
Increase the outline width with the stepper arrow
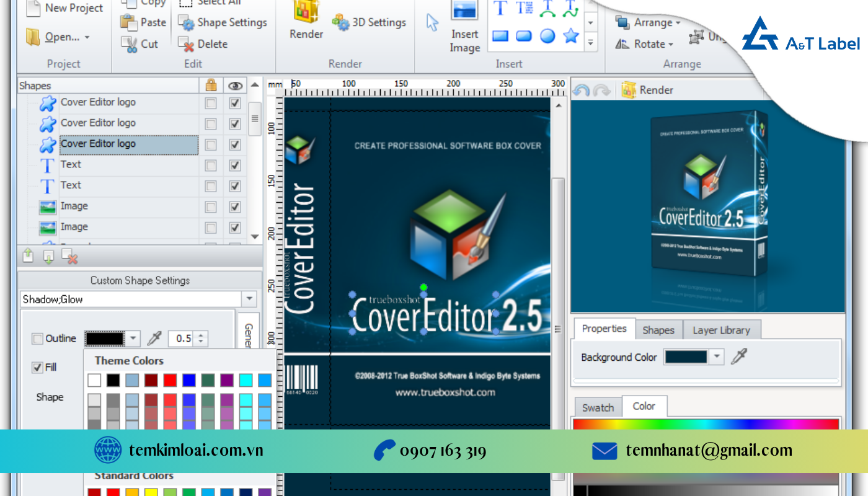click(x=201, y=335)
